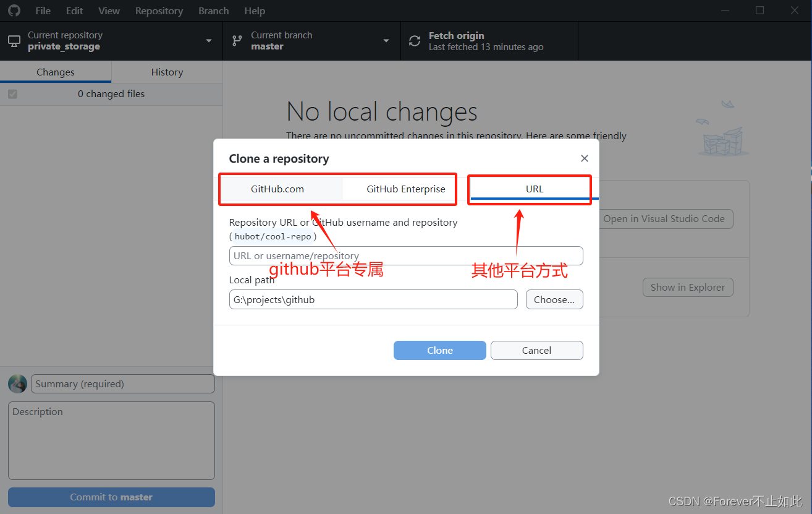Image resolution: width=812 pixels, height=514 pixels.
Task: Close the GitHub Desktop window
Action: click(795, 11)
